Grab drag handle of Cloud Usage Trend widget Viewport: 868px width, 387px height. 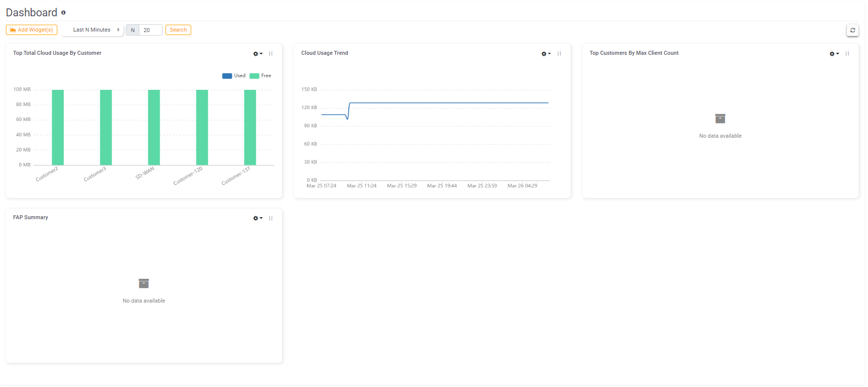pos(559,54)
